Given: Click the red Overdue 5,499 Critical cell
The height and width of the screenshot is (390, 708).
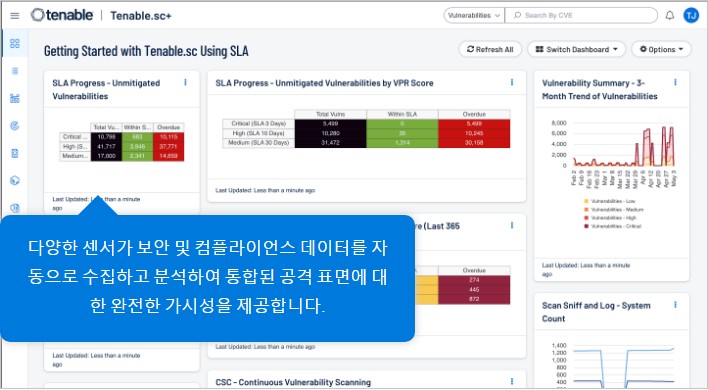Looking at the screenshot, I should 474,124.
